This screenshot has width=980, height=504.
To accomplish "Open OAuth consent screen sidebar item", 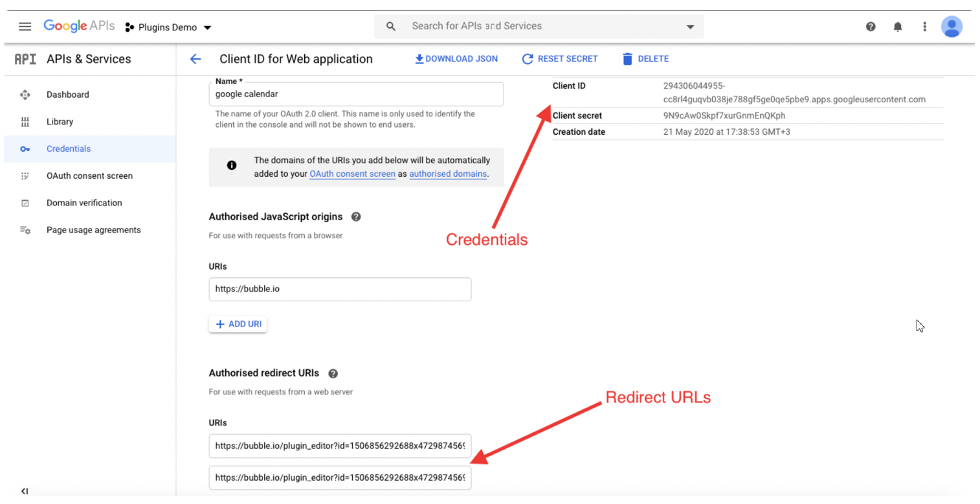I will pyautogui.click(x=89, y=176).
